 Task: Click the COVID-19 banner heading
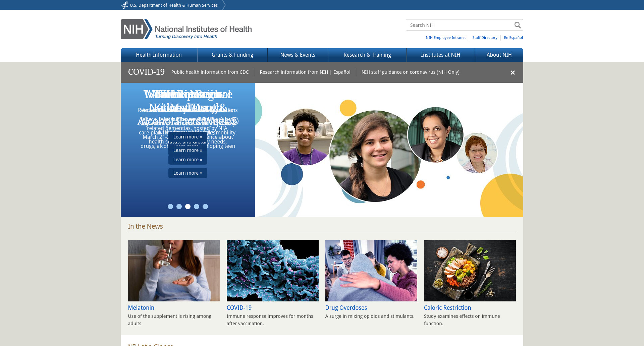click(x=146, y=72)
